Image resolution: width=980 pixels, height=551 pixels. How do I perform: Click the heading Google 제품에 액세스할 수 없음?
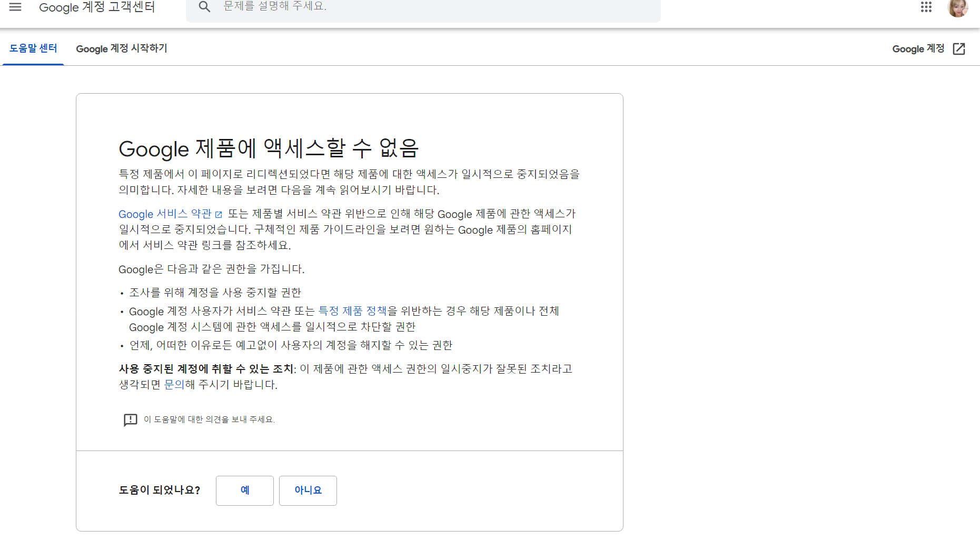coord(269,148)
